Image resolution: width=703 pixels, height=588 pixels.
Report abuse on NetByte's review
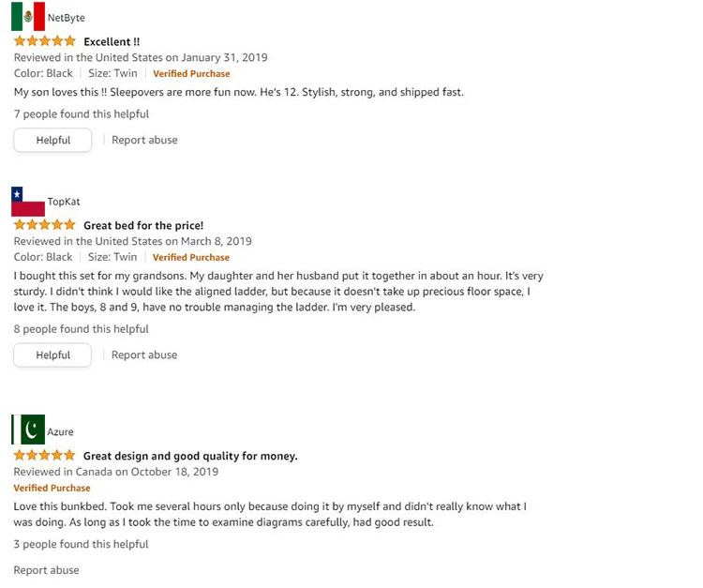144,140
